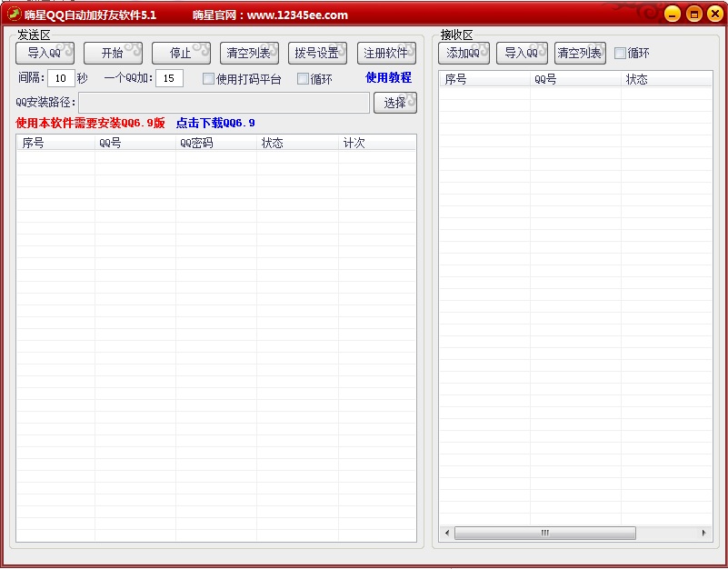Click 清空列表 in the 发送区 panel
Viewport: 728px width, 569px height.
click(x=248, y=54)
